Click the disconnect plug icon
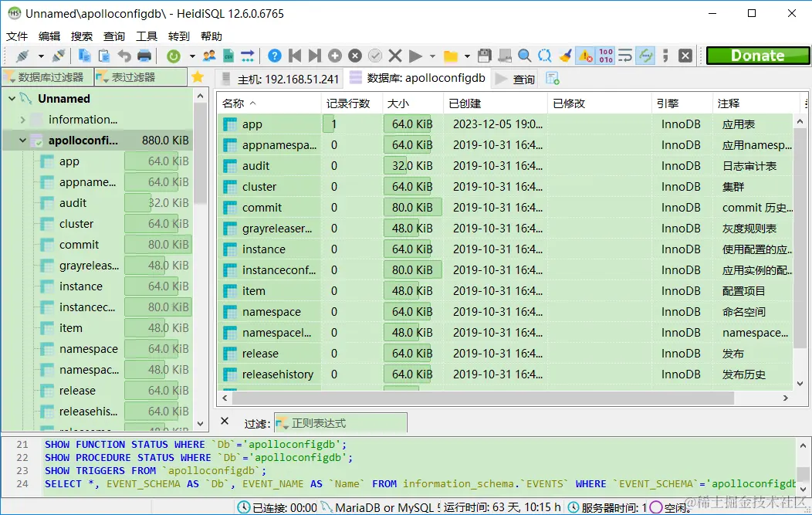 click(x=59, y=56)
